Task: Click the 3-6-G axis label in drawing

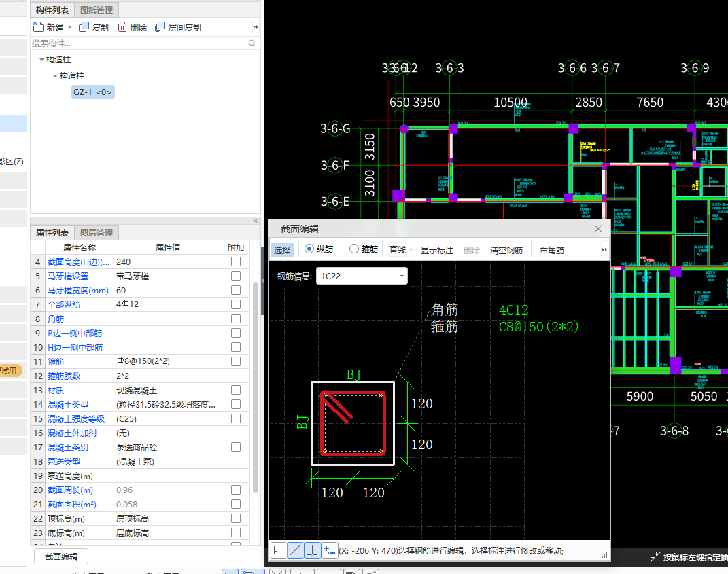Action: [335, 128]
